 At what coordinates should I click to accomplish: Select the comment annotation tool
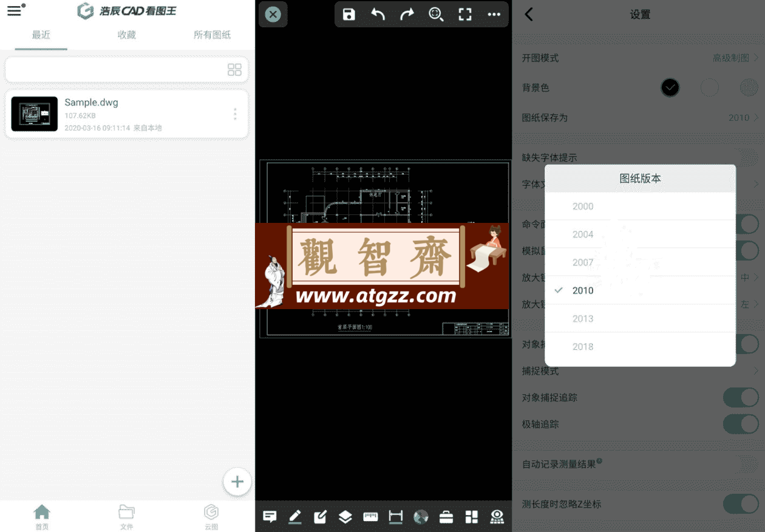(x=270, y=517)
